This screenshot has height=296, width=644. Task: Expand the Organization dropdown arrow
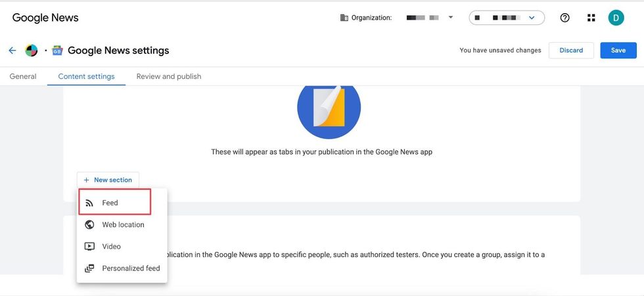coord(451,18)
